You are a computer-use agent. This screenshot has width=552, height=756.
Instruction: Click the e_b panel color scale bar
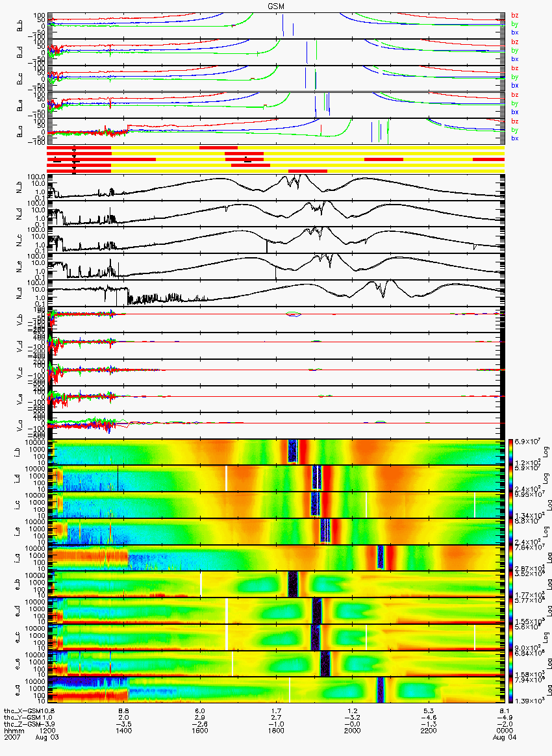(x=512, y=585)
